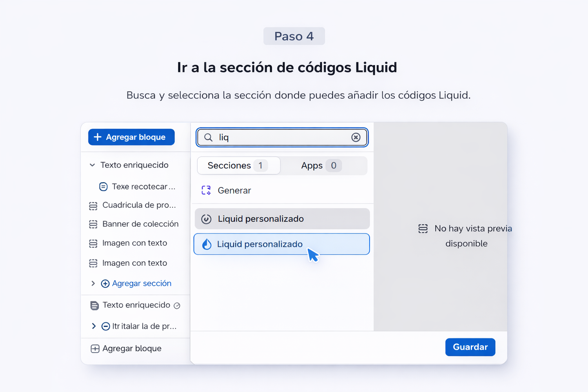The width and height of the screenshot is (588, 392).
Task: Click the document icon beside lower Texto enriquecido
Action: (x=94, y=305)
